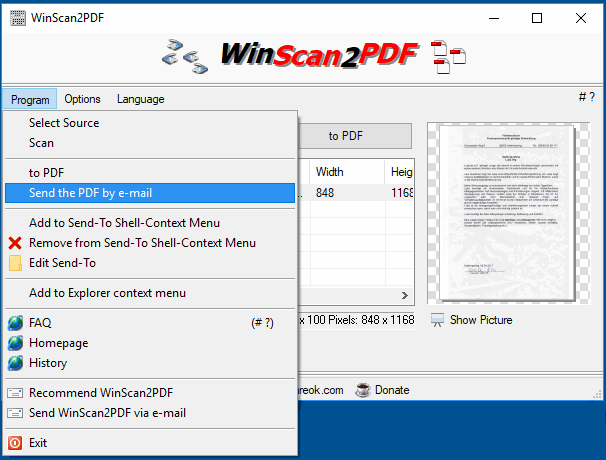Click the red X Remove from Send-To icon
The height and width of the screenshot is (460, 606).
pos(15,243)
